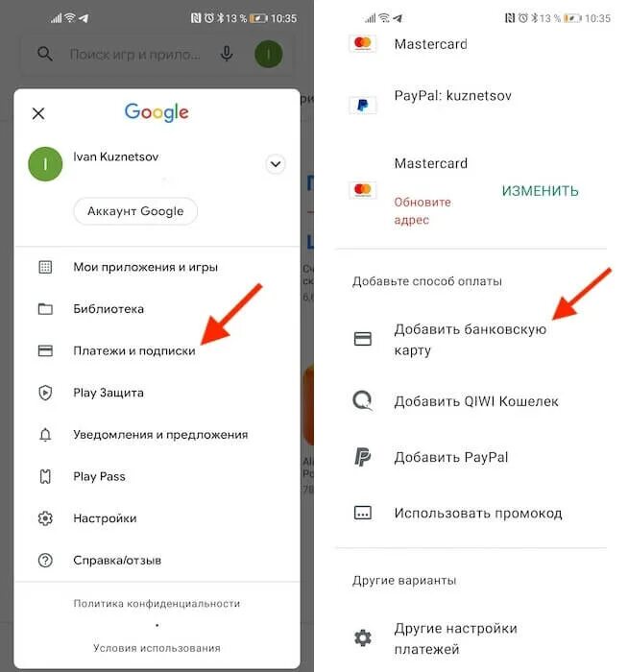Tap ИЗМЕНИТЬ next to Mastercard

(x=540, y=191)
